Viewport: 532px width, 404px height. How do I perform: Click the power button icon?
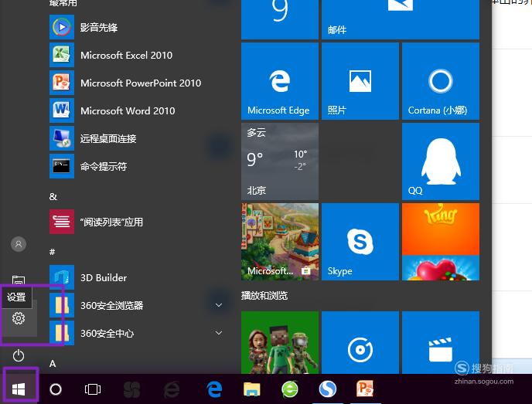tap(19, 356)
